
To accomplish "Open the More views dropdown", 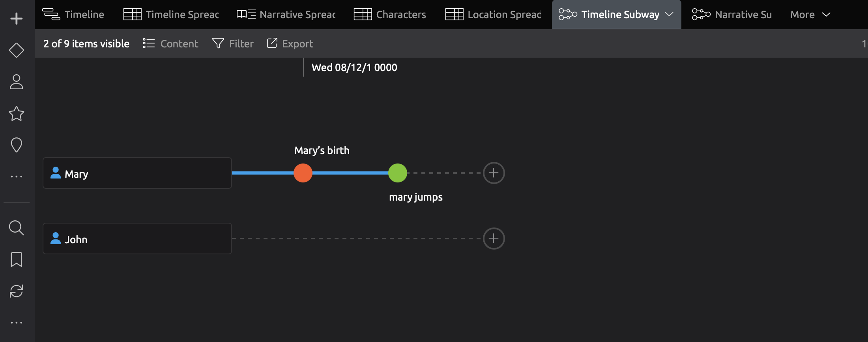I will 810,15.
